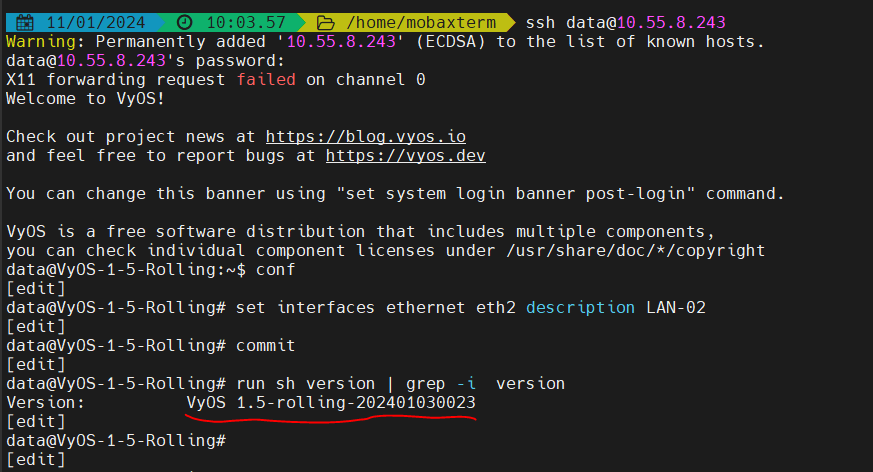Click the '-i' grep option

(465, 383)
